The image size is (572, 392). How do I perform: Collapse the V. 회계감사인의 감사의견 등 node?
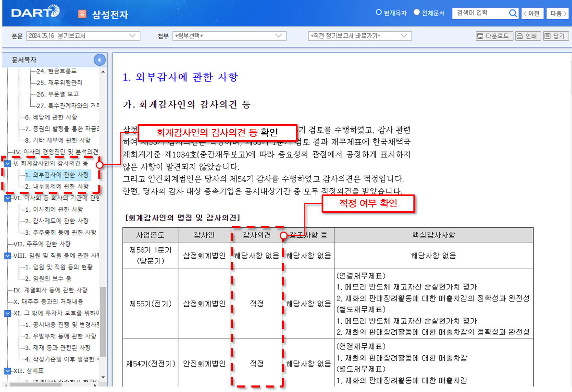(8, 164)
